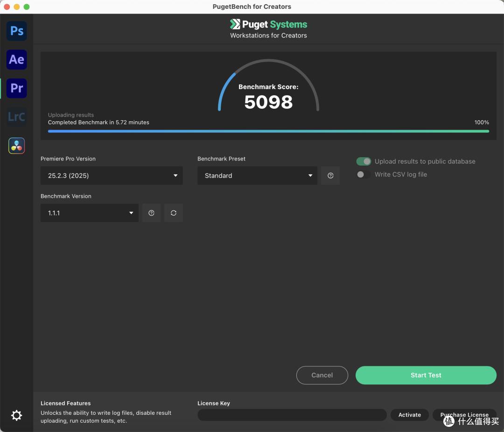
Task: Open the Benchmark Preset Standard dropdown
Action: [x=257, y=175]
